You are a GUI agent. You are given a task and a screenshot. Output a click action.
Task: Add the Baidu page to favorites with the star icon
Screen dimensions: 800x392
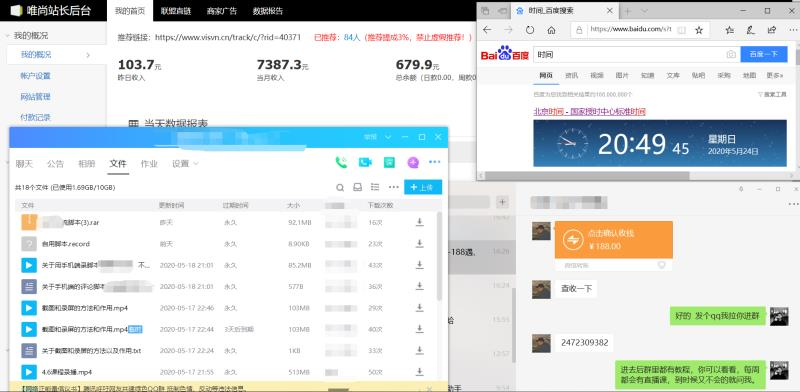(x=699, y=30)
